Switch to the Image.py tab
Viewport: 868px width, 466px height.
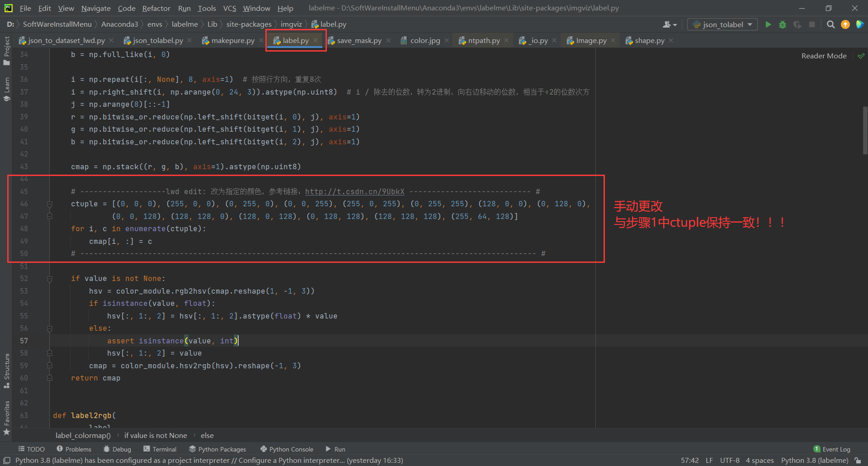587,40
